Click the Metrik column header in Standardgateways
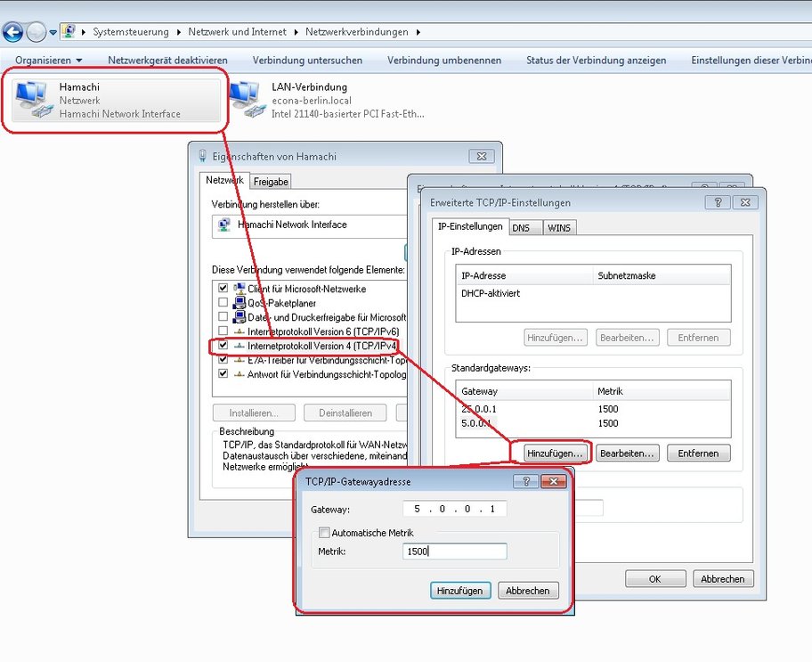The width and height of the screenshot is (812, 662). [662, 391]
